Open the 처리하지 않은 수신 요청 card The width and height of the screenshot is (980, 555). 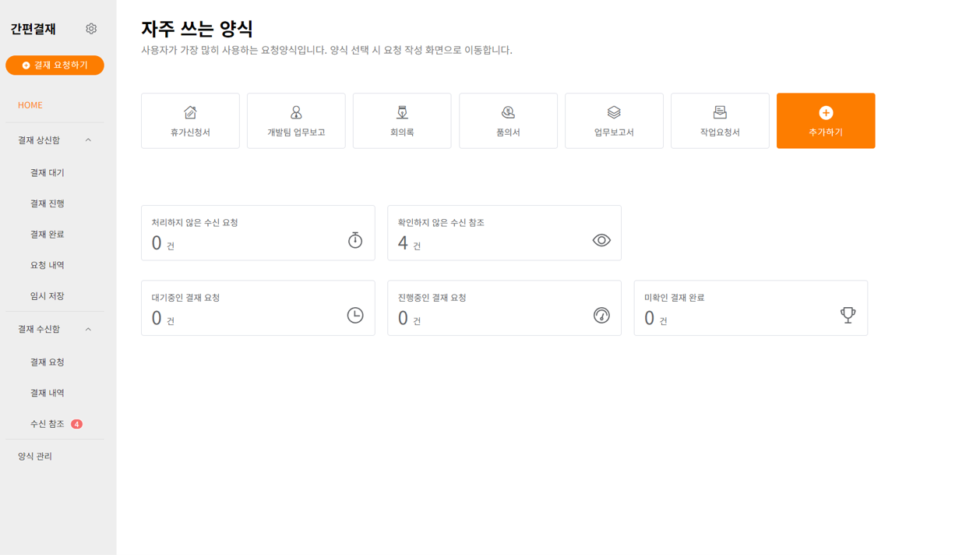tap(258, 233)
